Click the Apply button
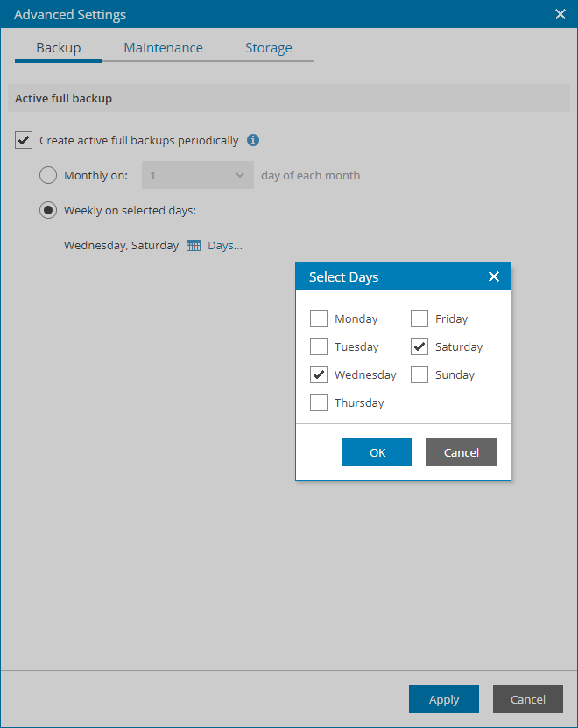The width and height of the screenshot is (578, 728). 444,699
